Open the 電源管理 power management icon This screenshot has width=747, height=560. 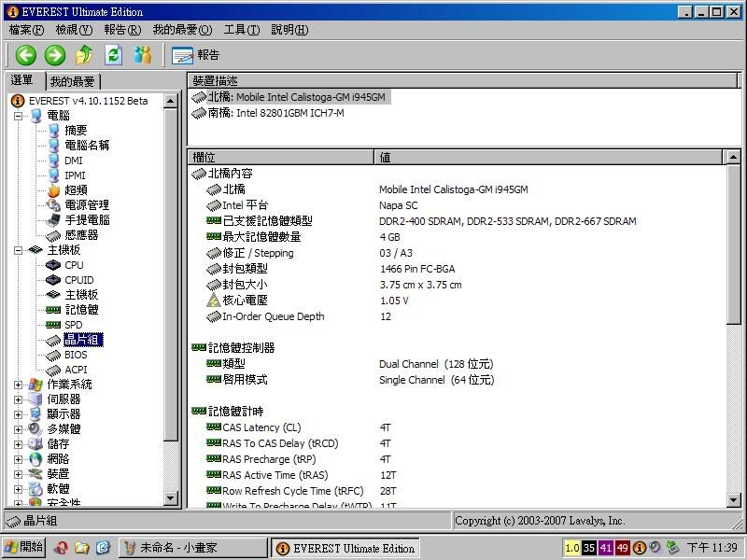tap(53, 205)
